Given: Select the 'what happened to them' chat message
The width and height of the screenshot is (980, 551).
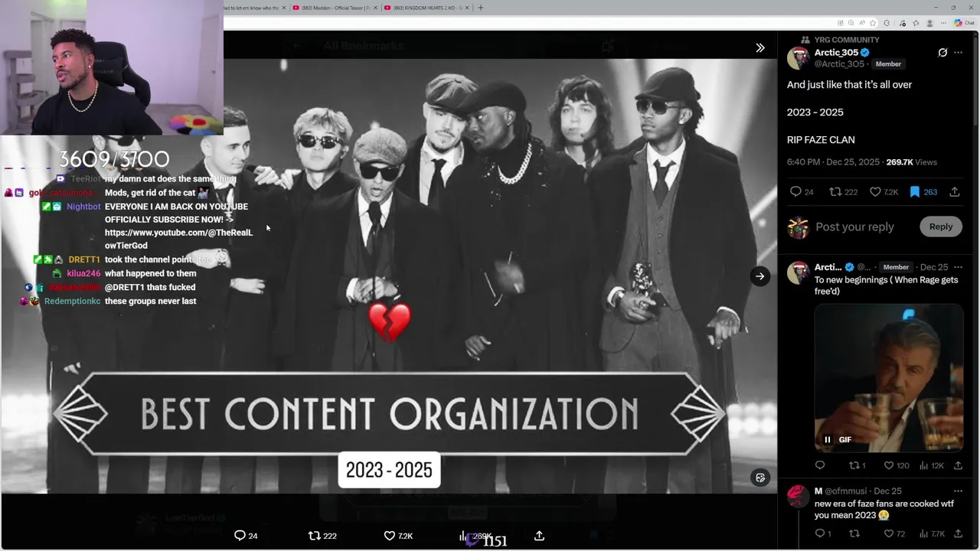Looking at the screenshot, I should [150, 273].
